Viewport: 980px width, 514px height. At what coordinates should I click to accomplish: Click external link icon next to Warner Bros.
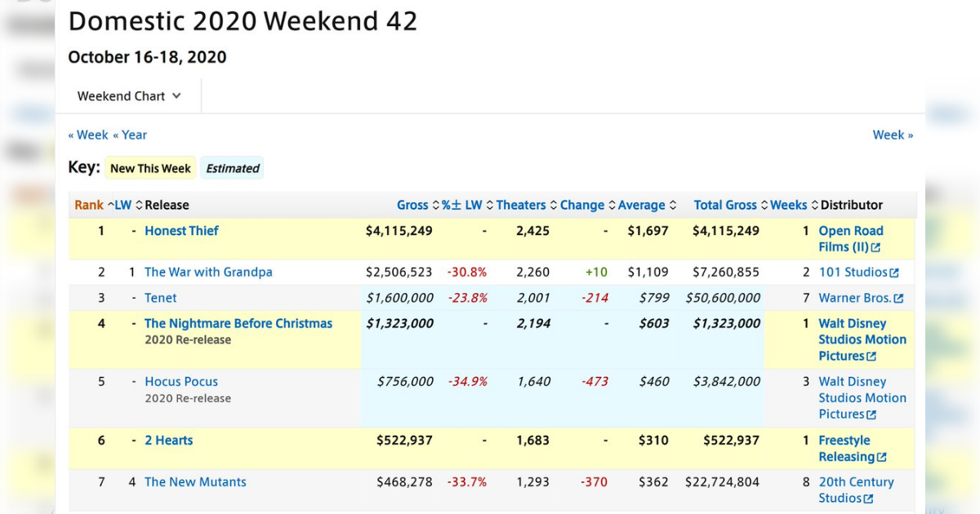pyautogui.click(x=899, y=299)
